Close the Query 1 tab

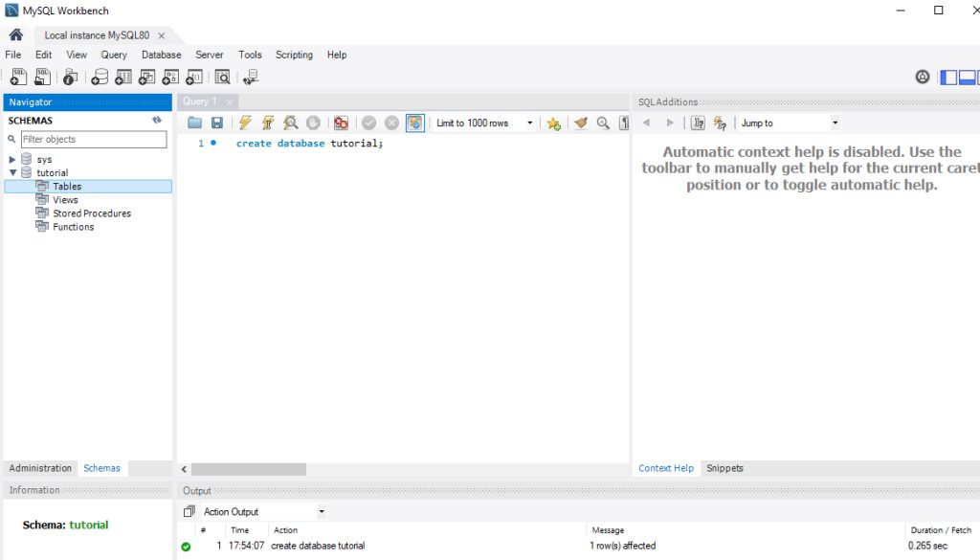pos(230,101)
